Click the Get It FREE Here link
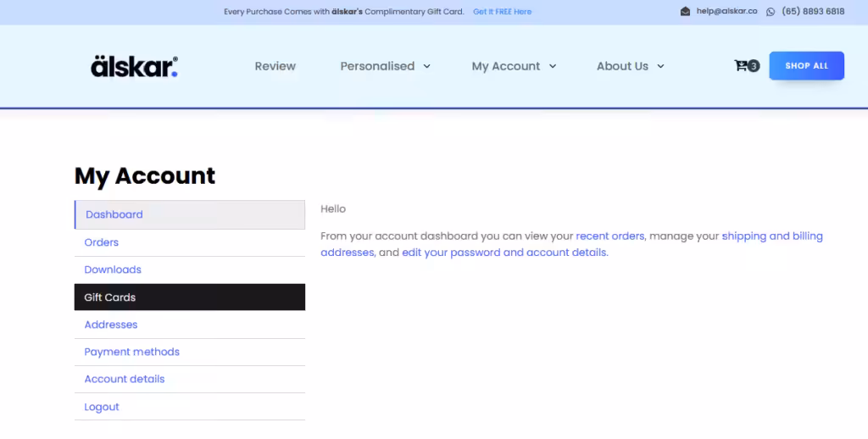 503,12
